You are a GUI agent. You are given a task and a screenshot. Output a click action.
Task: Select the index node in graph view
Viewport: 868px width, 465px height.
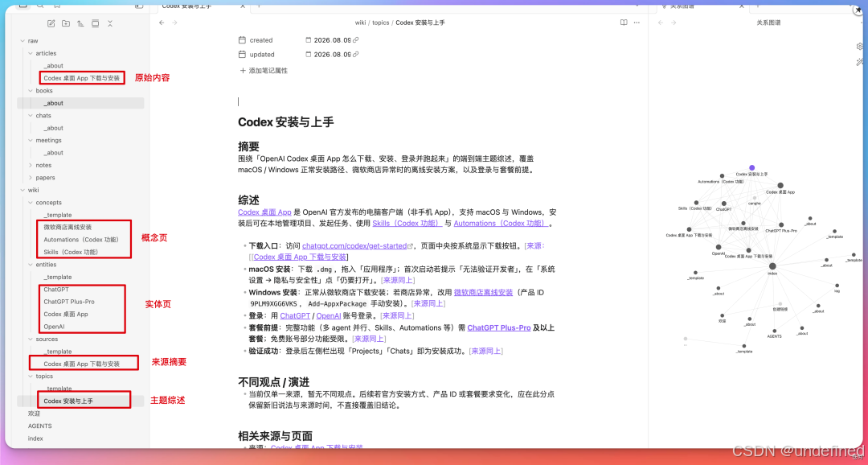[772, 266]
